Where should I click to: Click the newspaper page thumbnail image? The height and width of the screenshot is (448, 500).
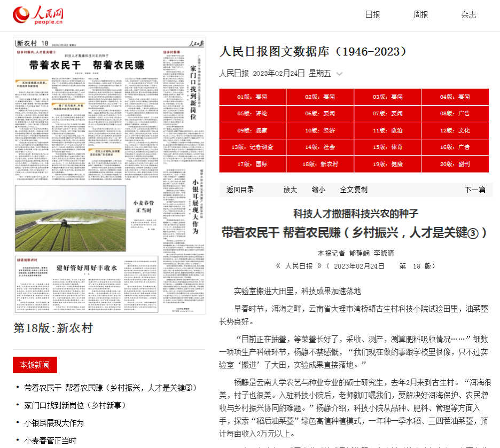(x=109, y=176)
